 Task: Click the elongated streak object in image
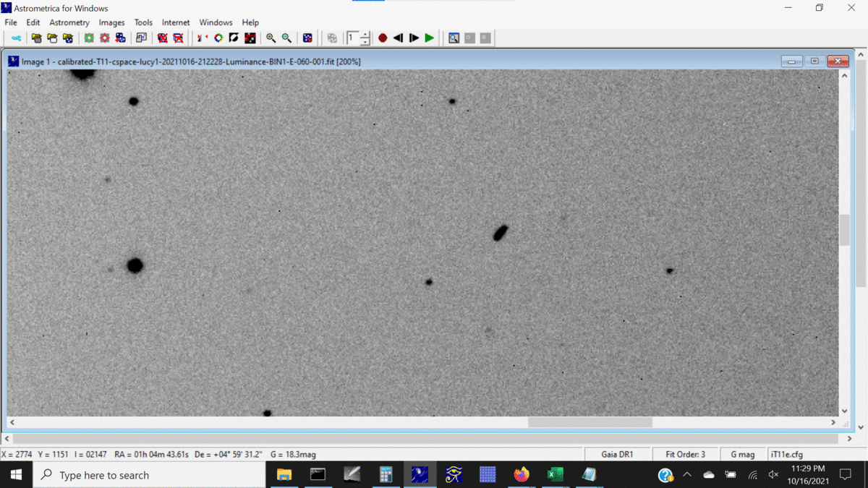tap(500, 232)
